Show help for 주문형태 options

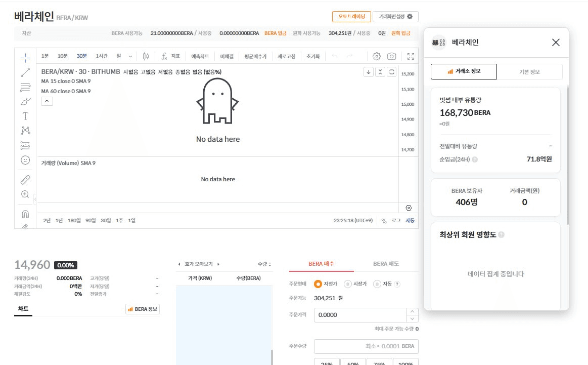pos(397,285)
